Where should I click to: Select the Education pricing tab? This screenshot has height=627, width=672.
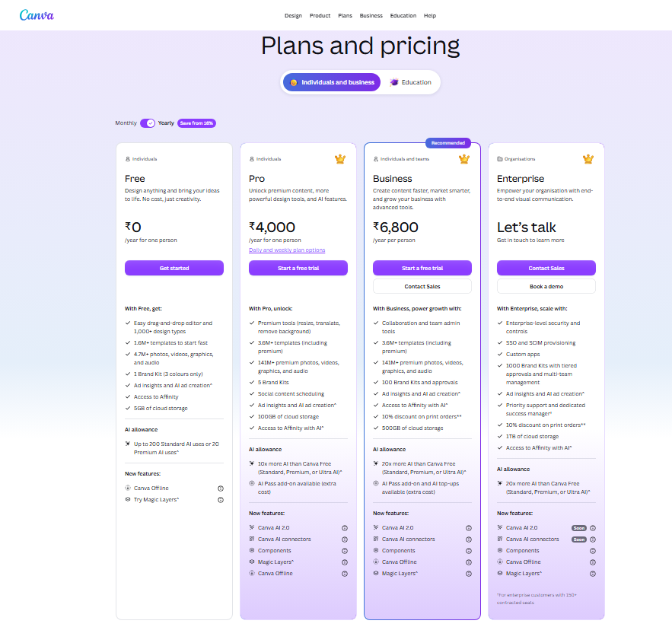pos(410,82)
